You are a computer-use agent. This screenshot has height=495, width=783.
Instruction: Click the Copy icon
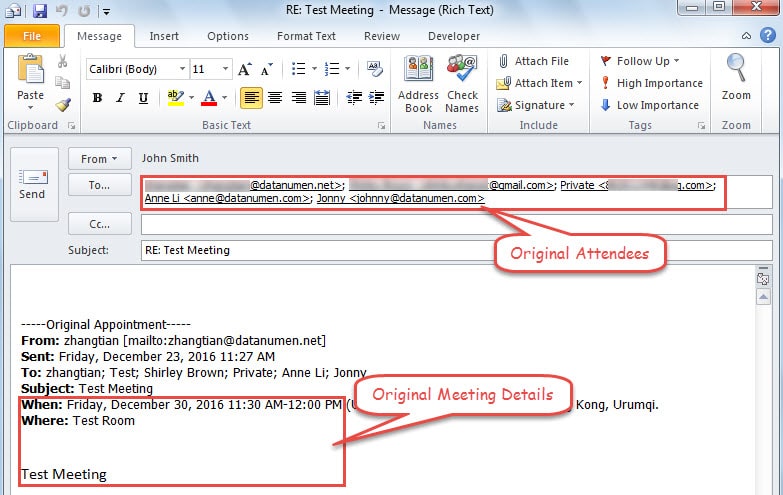[x=62, y=82]
